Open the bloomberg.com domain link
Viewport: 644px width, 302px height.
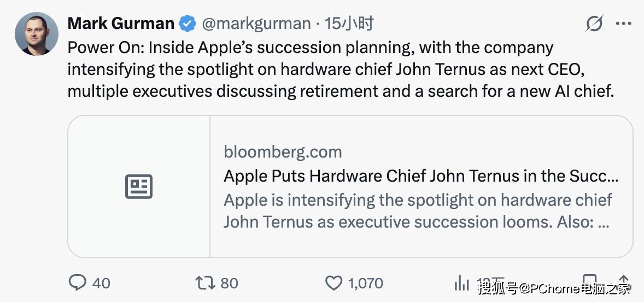[x=283, y=152]
